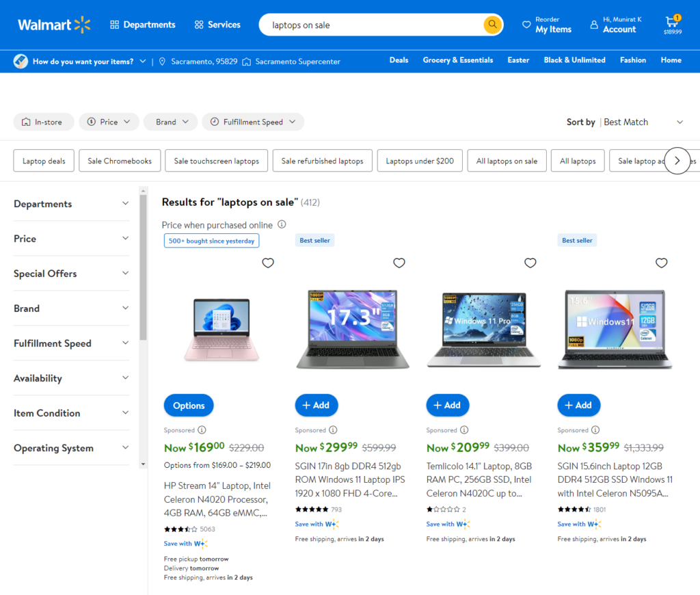
Task: Expand the Price sidebar section
Action: tap(71, 239)
